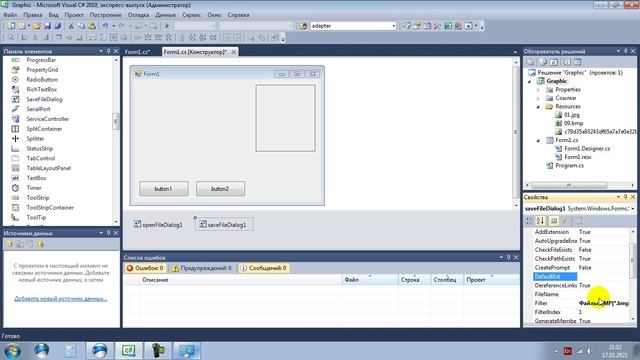The image size is (640, 360).
Task: Open object selector dropdown in Properties panel
Action: (632, 209)
